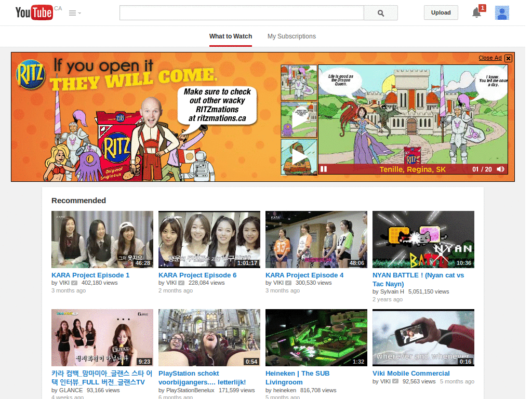Screen dimensions: 532x399
Task: Open the user account avatar
Action: tap(502, 13)
